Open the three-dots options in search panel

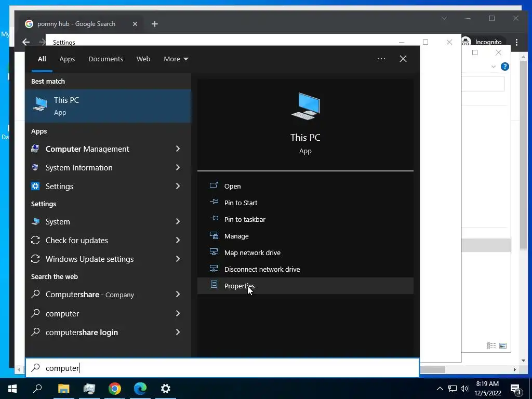coord(381,59)
